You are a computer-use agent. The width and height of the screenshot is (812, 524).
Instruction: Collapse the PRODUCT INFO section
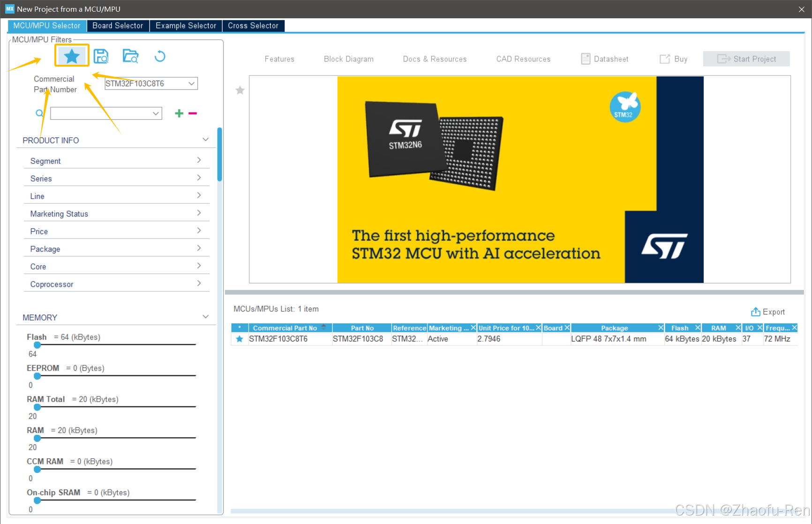tap(205, 140)
